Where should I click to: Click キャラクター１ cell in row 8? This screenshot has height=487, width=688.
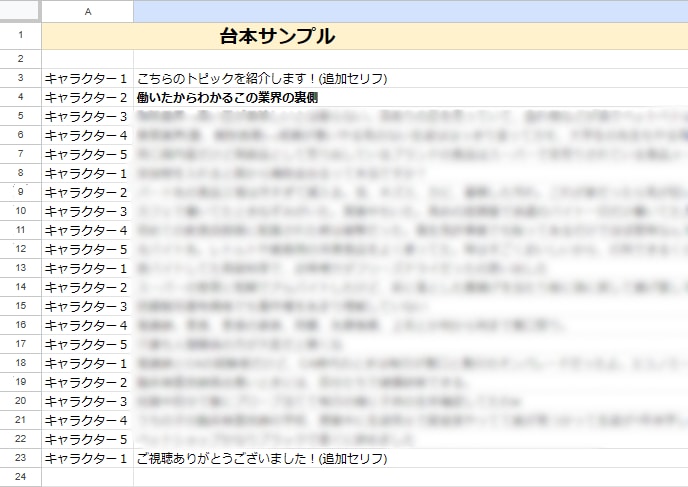pyautogui.click(x=88, y=173)
